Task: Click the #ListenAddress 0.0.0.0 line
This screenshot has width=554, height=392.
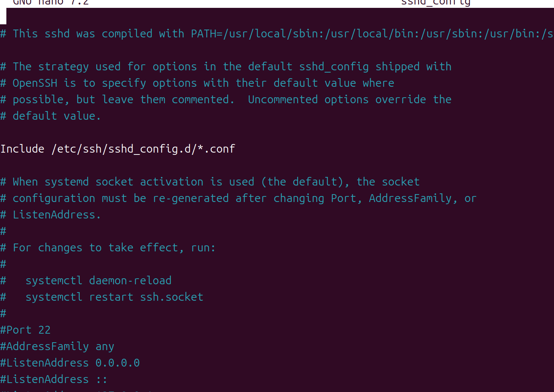Action: tap(70, 363)
